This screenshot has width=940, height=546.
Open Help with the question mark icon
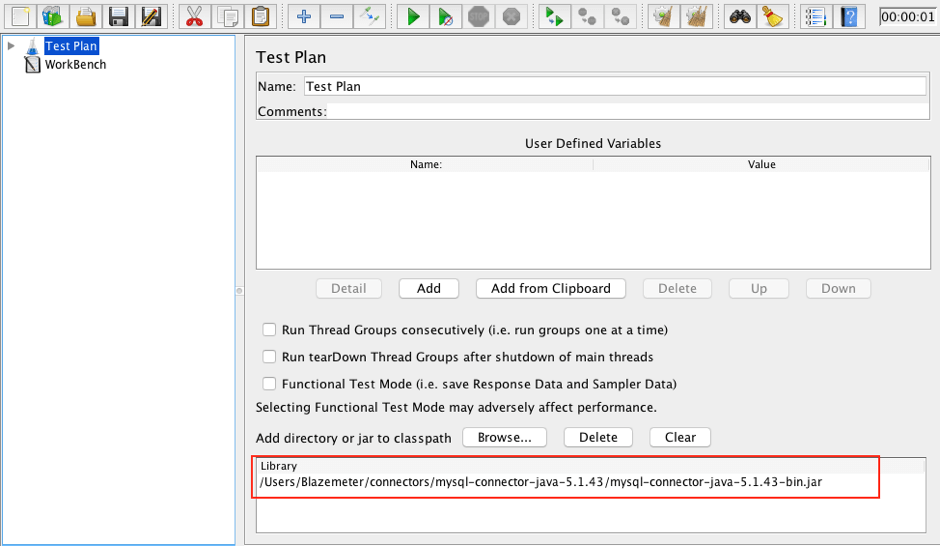click(x=848, y=16)
